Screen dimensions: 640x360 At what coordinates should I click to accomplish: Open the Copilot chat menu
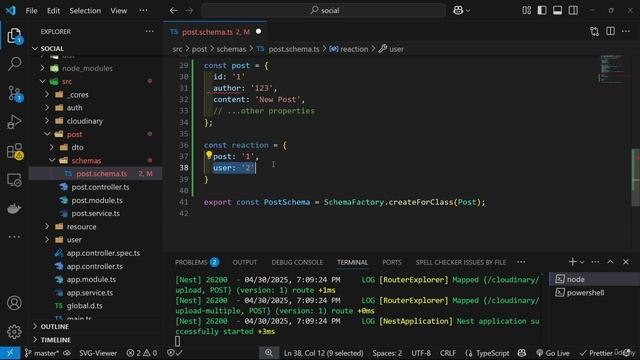pyautogui.click(x=461, y=11)
